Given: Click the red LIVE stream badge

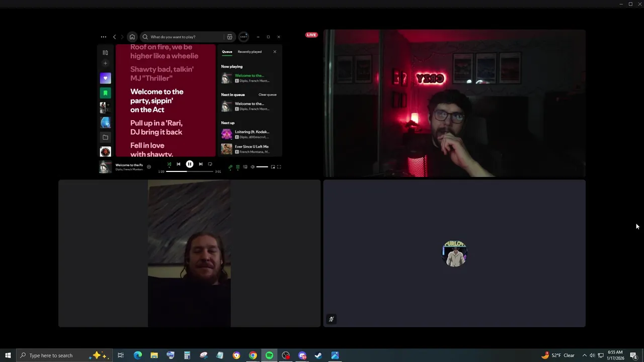Looking at the screenshot, I should (311, 35).
